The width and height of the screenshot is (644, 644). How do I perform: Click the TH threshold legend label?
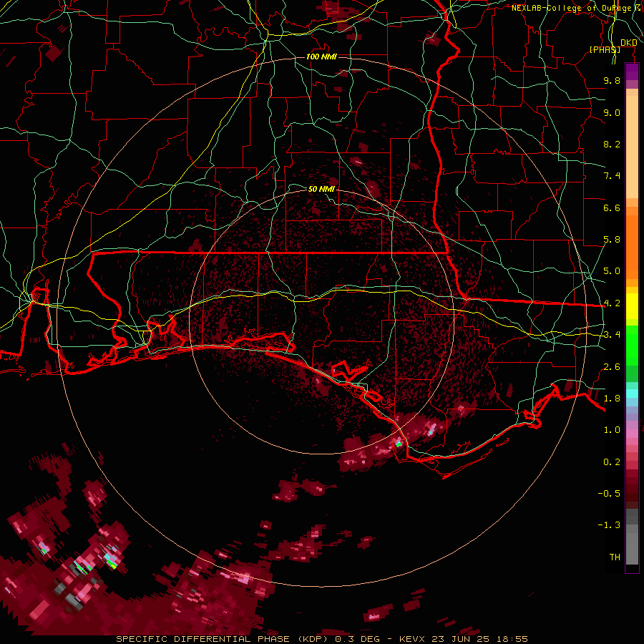coord(615,557)
